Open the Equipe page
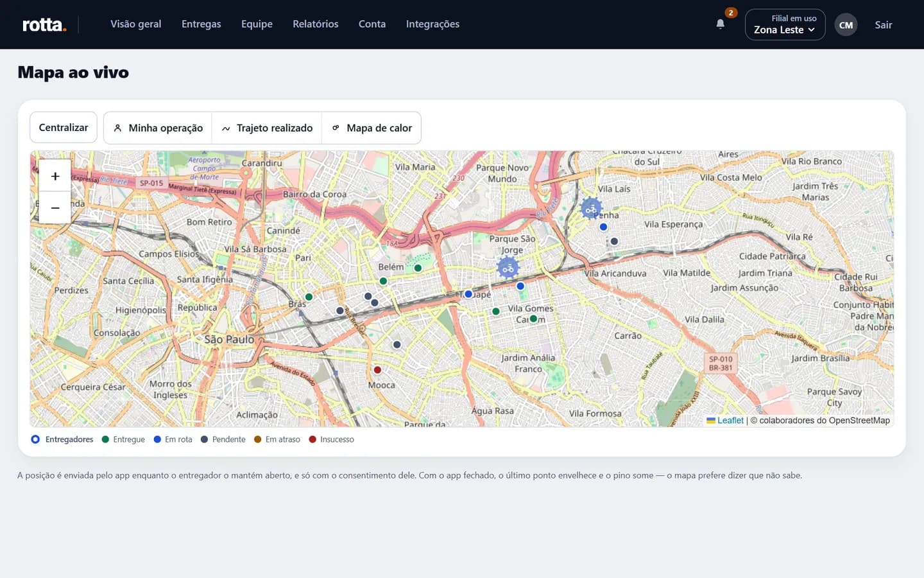Screen dimensions: 924x578 [x=257, y=24]
